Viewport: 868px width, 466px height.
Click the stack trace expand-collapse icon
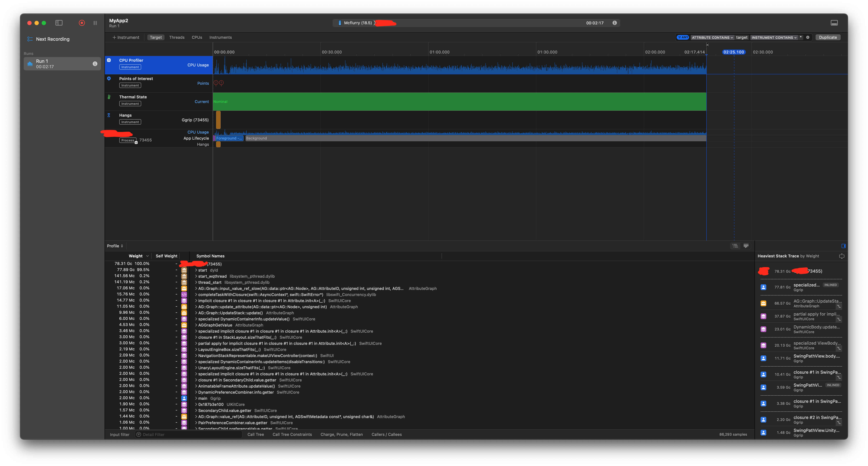point(841,256)
